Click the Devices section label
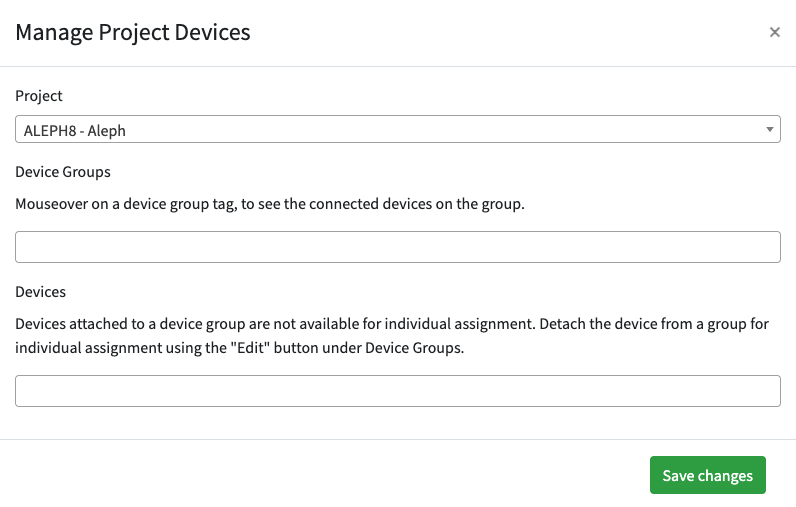796x507 pixels. pyautogui.click(x=40, y=292)
